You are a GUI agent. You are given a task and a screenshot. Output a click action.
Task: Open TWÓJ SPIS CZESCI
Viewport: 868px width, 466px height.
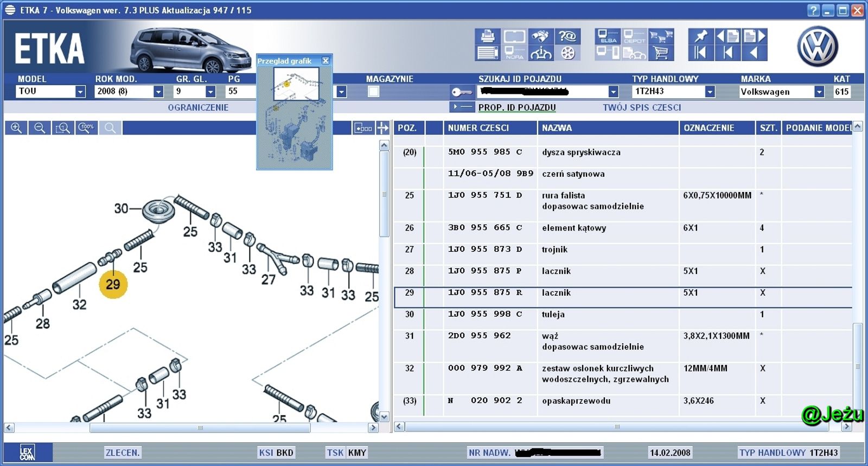tap(642, 107)
